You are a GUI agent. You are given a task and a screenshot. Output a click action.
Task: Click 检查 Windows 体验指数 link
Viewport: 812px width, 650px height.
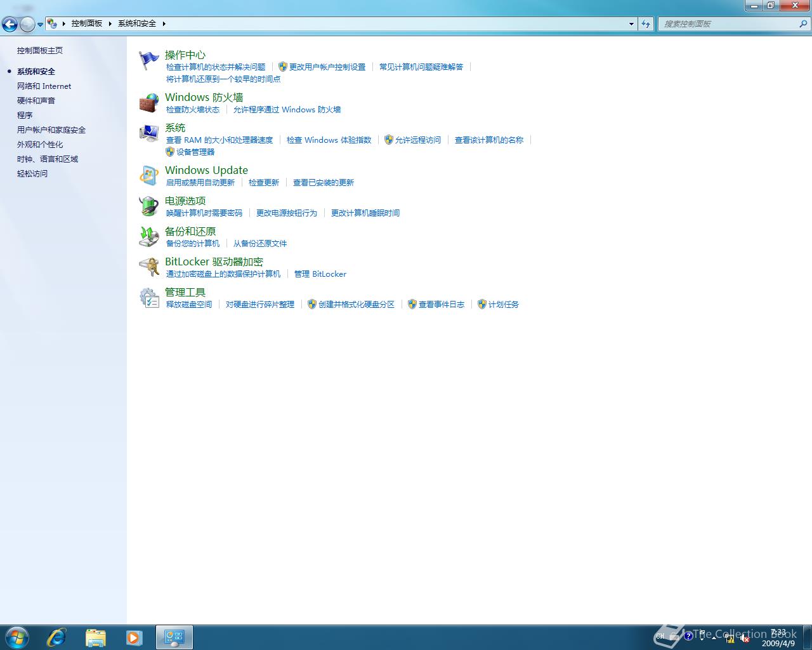tap(329, 140)
